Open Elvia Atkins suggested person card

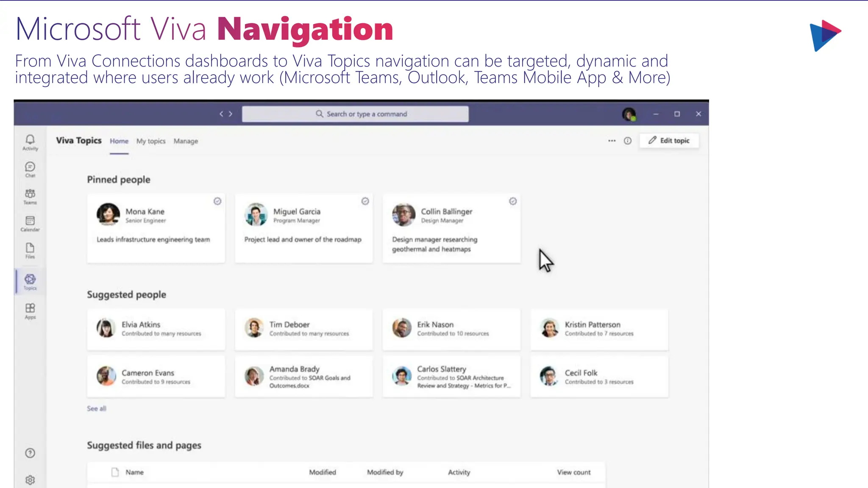pyautogui.click(x=156, y=329)
